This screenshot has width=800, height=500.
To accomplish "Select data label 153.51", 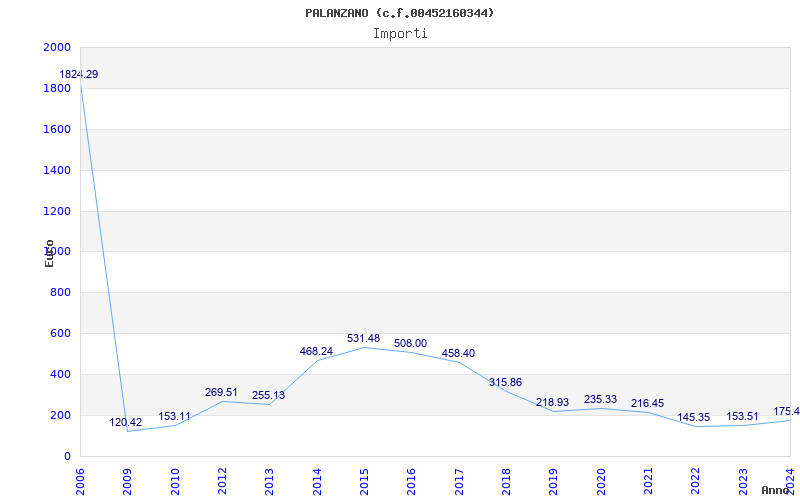I will click(742, 416).
